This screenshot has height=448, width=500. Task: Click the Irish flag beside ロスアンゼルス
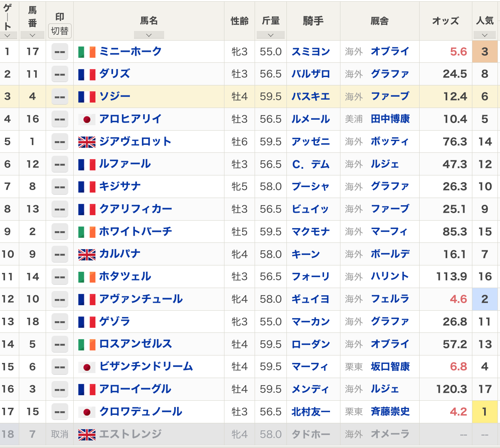coord(87,345)
